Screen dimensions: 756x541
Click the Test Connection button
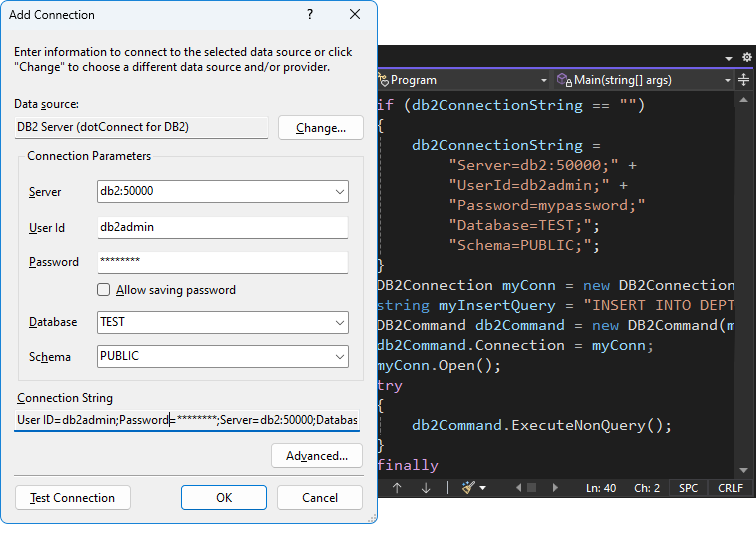73,498
